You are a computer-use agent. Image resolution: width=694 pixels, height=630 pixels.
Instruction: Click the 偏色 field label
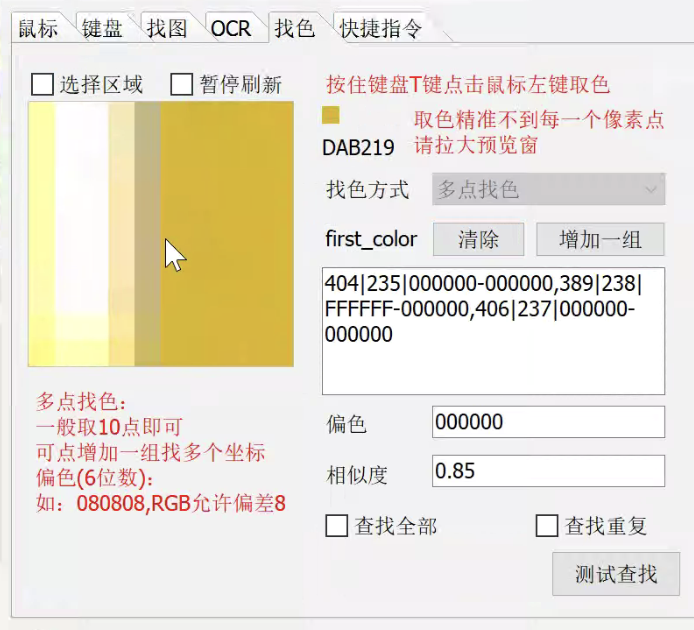point(346,424)
